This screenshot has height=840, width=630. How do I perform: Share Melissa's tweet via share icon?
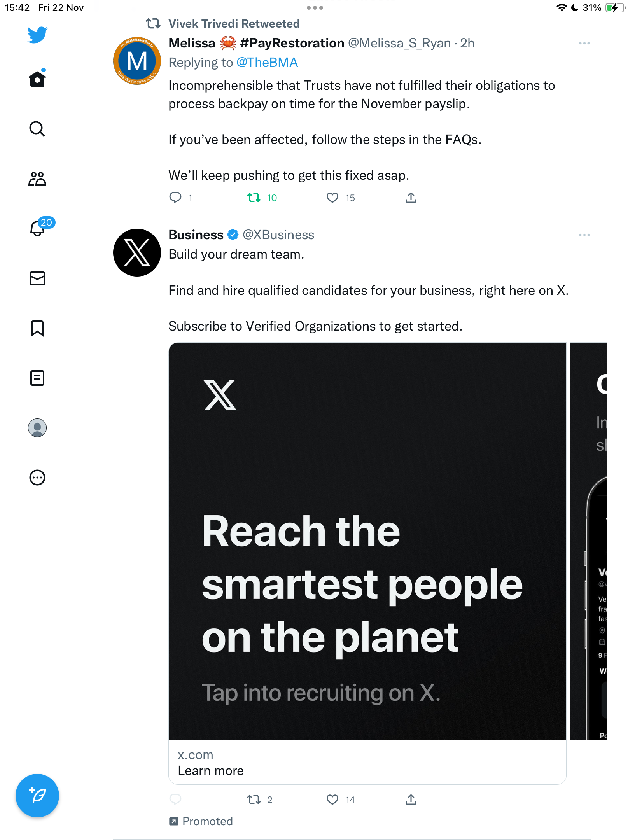click(411, 198)
